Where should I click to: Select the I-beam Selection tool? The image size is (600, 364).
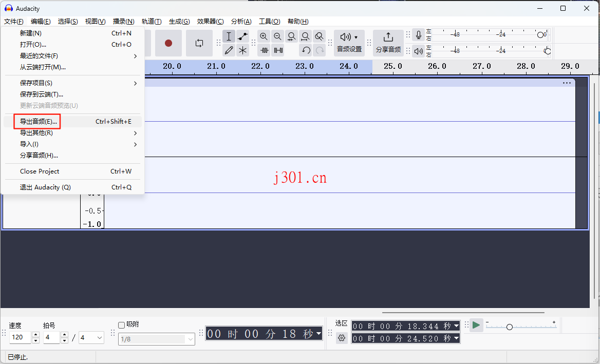229,36
